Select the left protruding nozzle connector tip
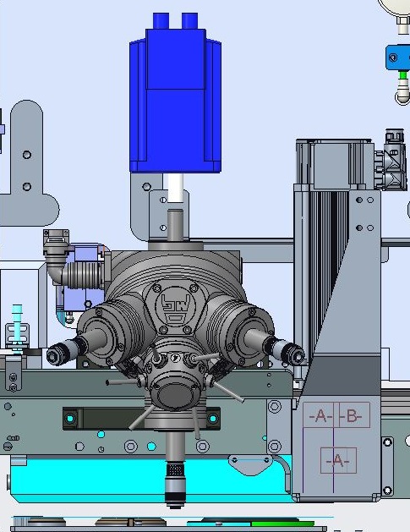The width and height of the screenshot is (410, 532). tap(58, 354)
